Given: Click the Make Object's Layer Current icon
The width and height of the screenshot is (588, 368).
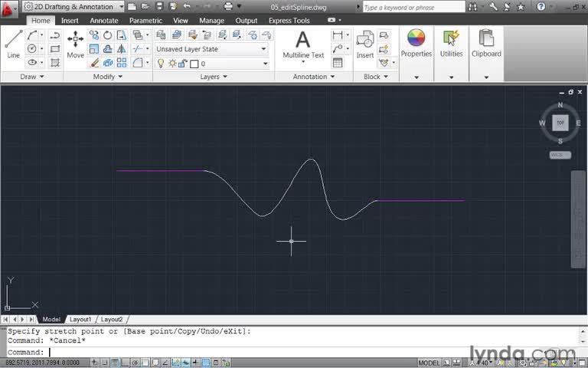Looking at the screenshot, I should 176,35.
